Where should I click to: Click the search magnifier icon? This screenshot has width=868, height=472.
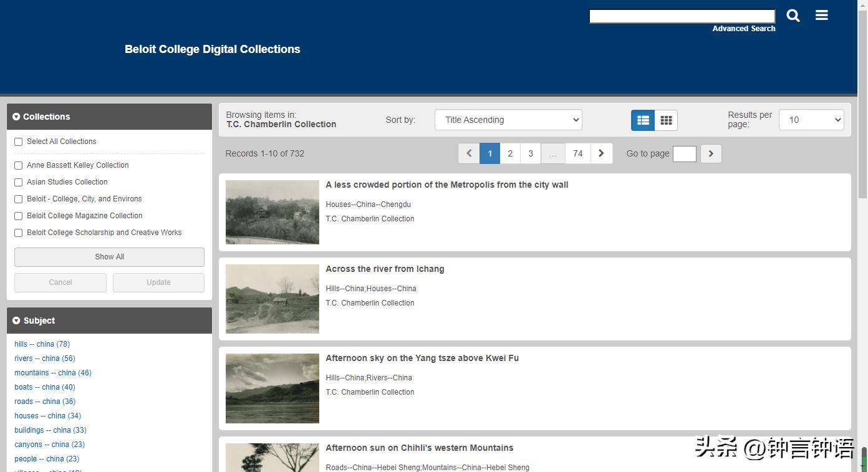[x=793, y=16]
